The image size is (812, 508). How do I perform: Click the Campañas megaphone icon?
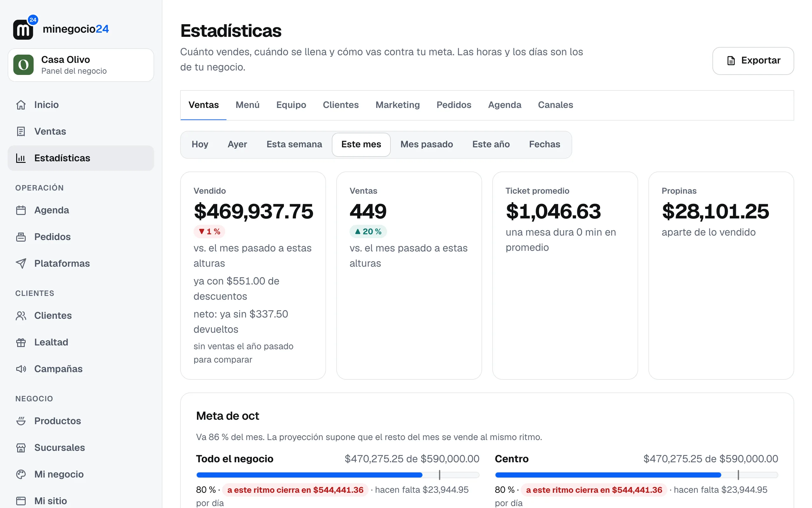pos(21,369)
